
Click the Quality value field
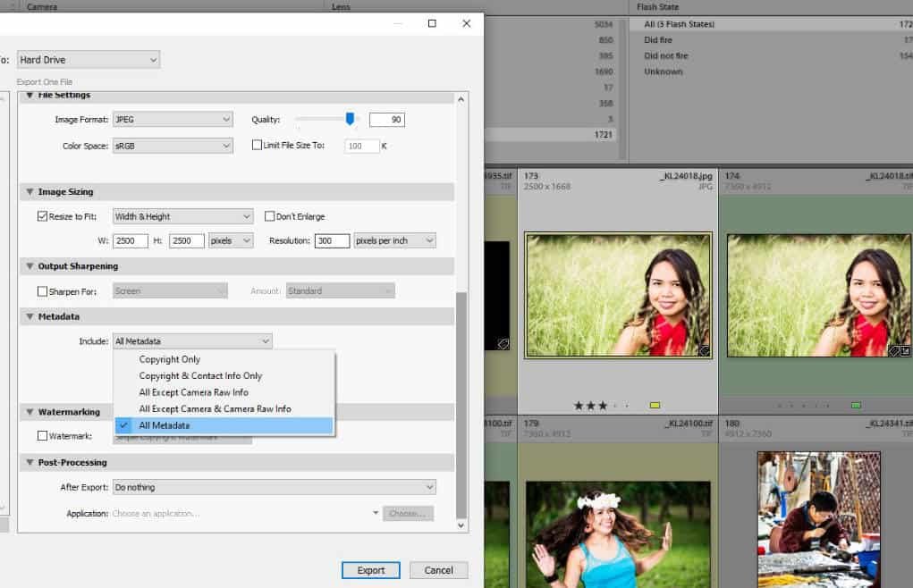tap(387, 120)
